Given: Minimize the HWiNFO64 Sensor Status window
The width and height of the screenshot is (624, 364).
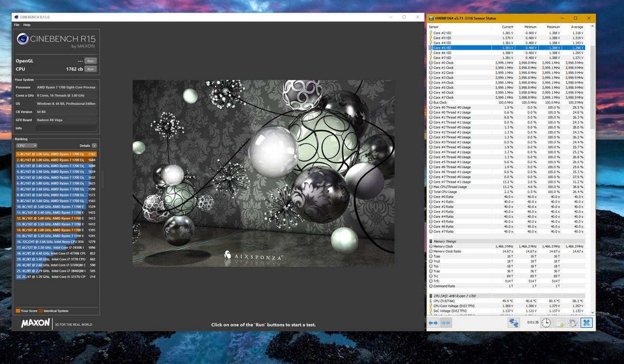Looking at the screenshot, I should pos(562,19).
